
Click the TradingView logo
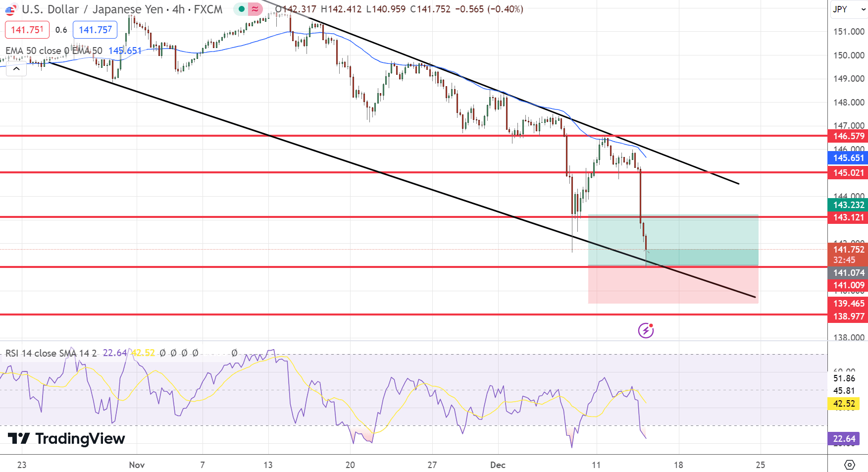[x=66, y=438]
